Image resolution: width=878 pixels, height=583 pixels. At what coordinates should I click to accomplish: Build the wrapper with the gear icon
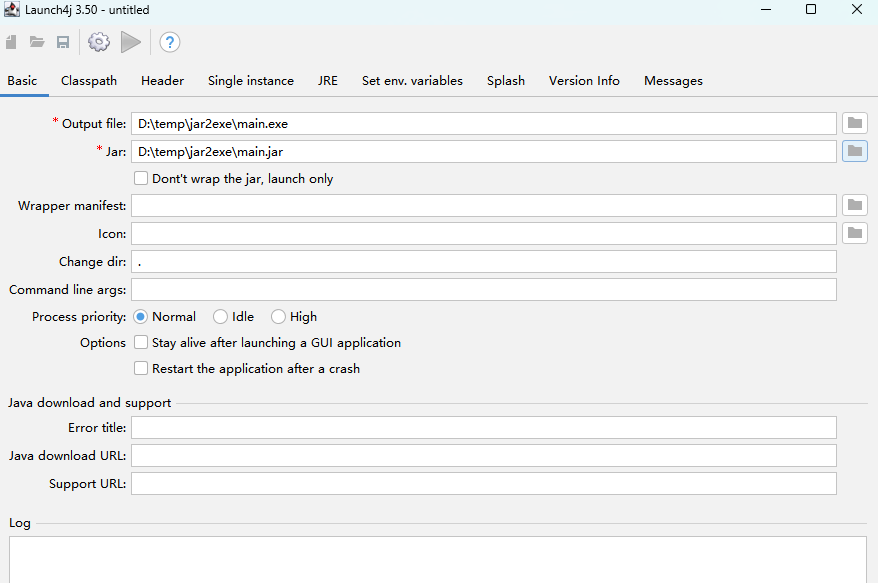click(x=99, y=42)
